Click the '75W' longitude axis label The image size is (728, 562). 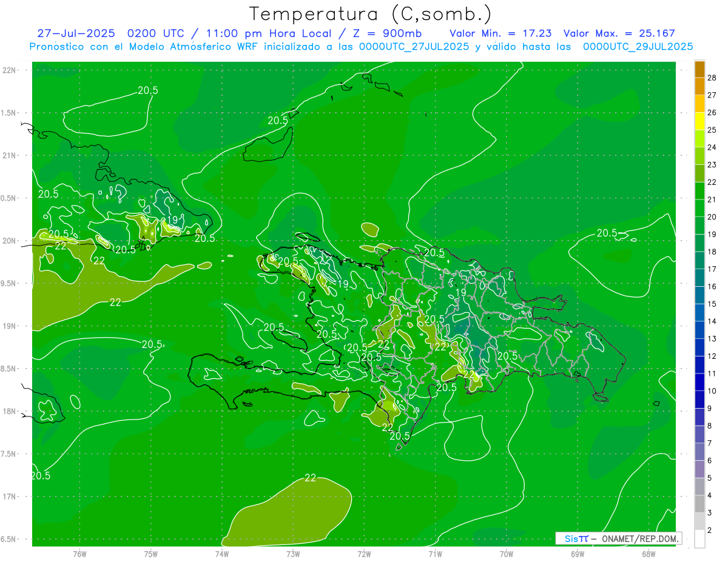[150, 554]
